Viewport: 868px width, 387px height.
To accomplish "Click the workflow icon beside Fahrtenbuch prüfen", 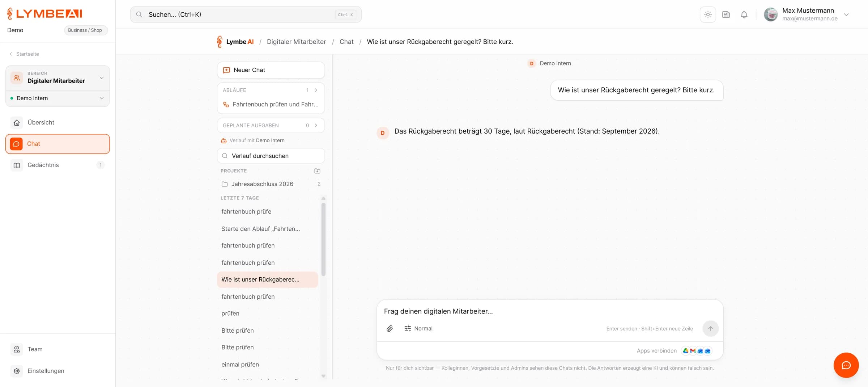I will [x=226, y=105].
